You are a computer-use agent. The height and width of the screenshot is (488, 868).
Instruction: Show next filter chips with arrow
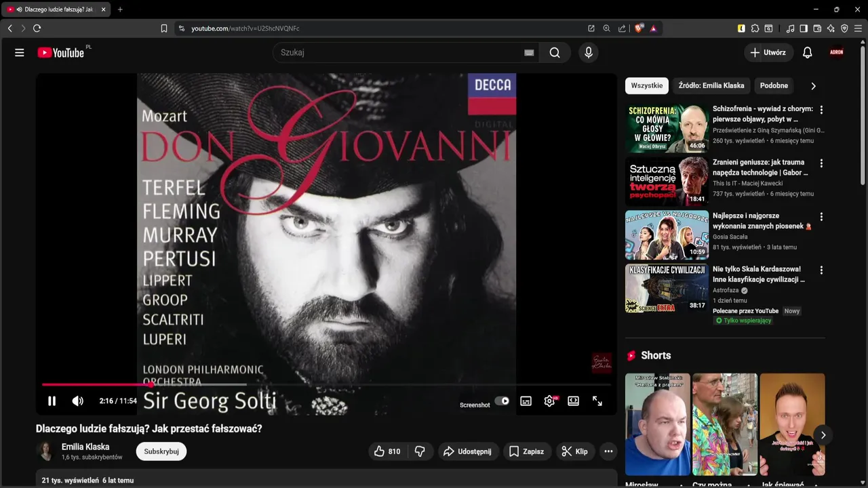pyautogui.click(x=813, y=86)
